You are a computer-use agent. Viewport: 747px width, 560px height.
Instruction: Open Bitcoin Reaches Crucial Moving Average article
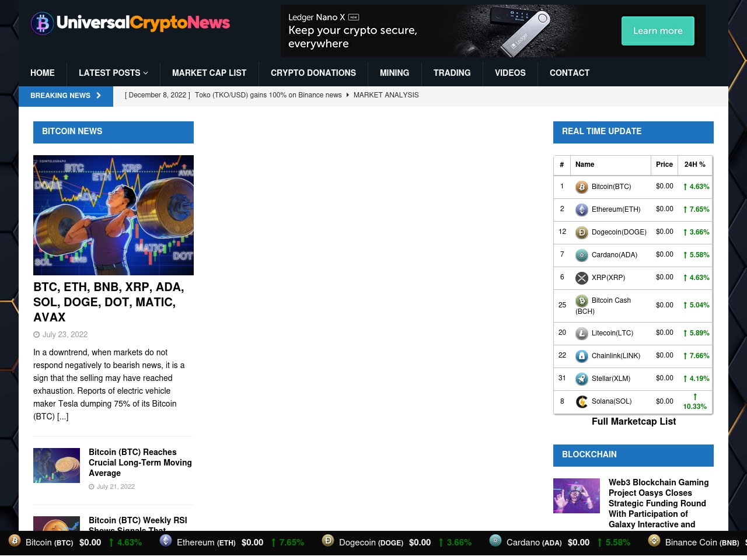point(140,463)
